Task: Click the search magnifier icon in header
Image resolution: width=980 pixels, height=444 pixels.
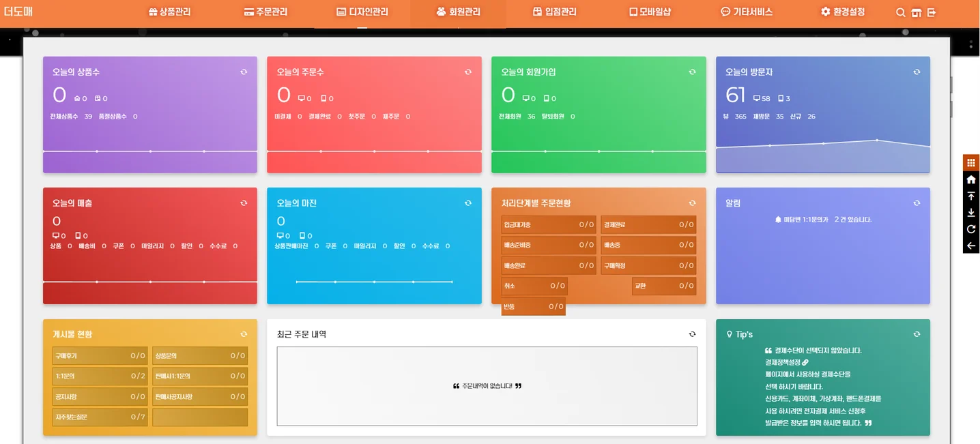Action: [901, 12]
